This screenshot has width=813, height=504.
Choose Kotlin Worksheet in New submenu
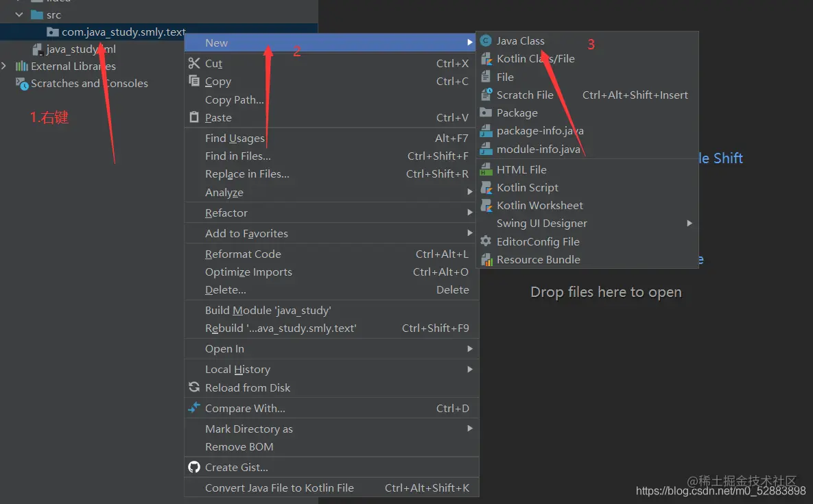pos(587,205)
